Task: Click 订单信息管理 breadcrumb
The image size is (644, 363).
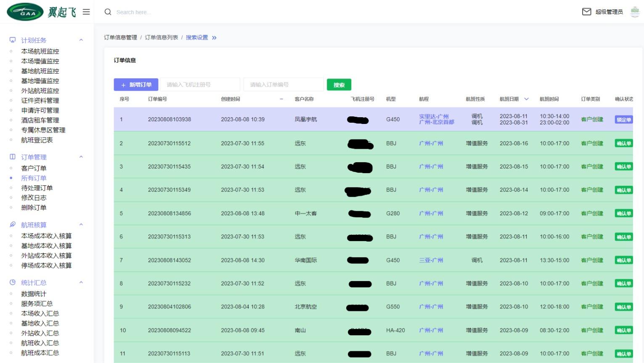Action: point(121,37)
